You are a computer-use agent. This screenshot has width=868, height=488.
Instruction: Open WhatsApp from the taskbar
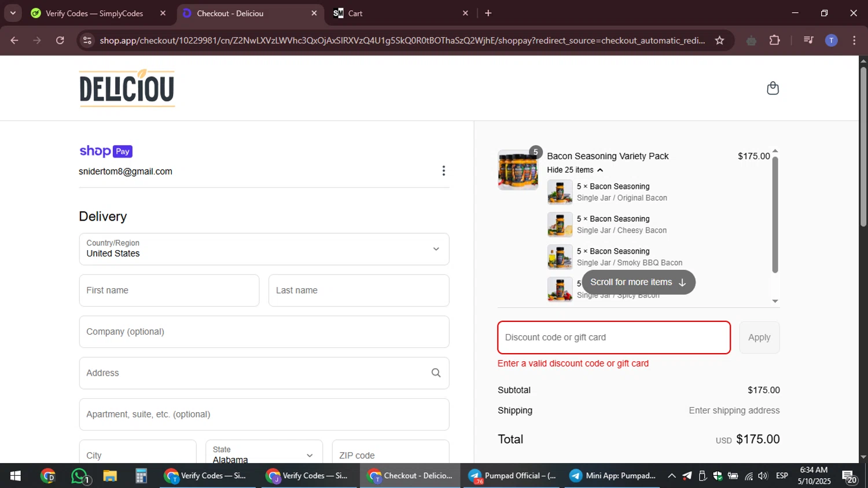click(80, 476)
